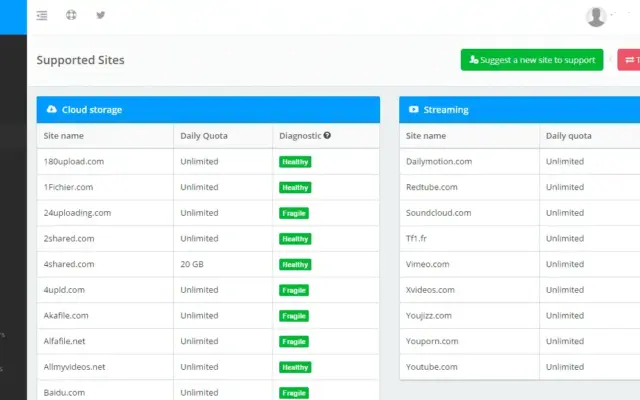This screenshot has width=640, height=400.
Task: Click Fragile badge for 24uploading.com
Action: pos(294,213)
